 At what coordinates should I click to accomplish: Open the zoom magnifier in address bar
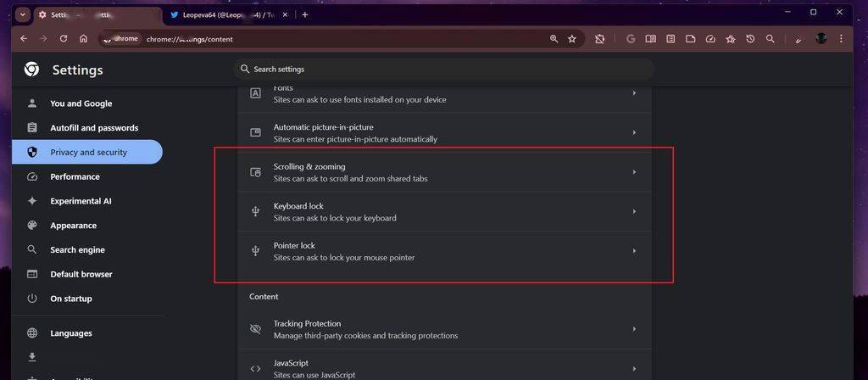(554, 38)
